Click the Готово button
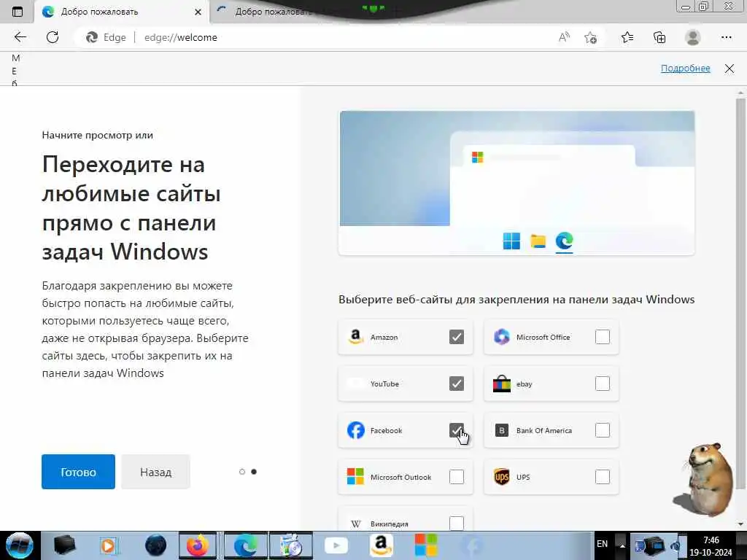The height and width of the screenshot is (560, 747). coord(78,472)
